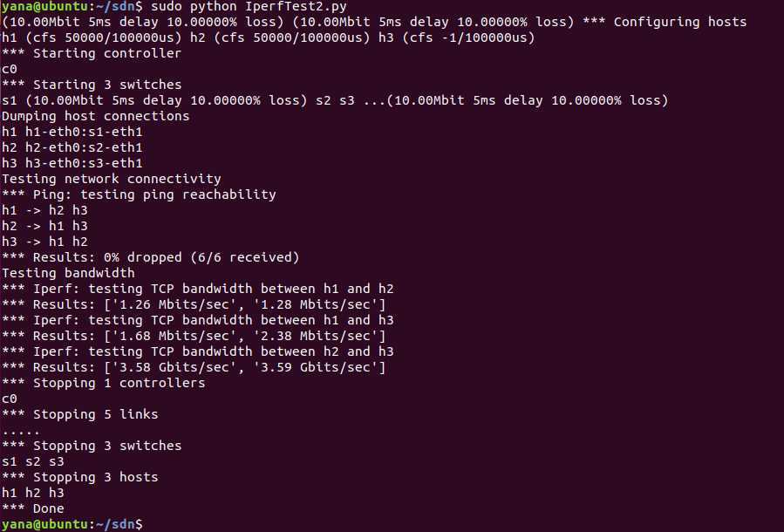Click the '*** Stopping 3 switches' line
Viewport: 784px width, 532px height.
[92, 446]
